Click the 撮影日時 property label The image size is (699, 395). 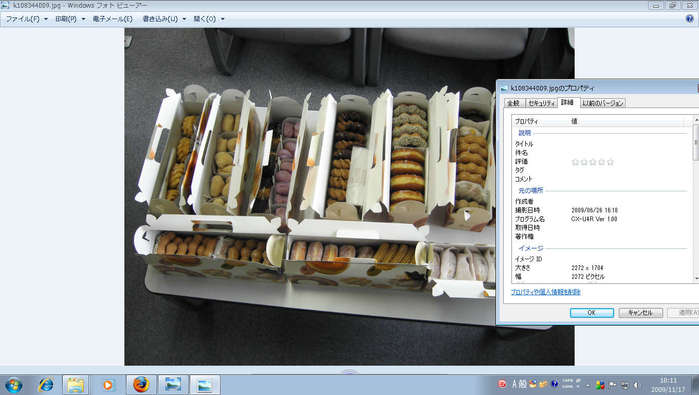point(527,210)
